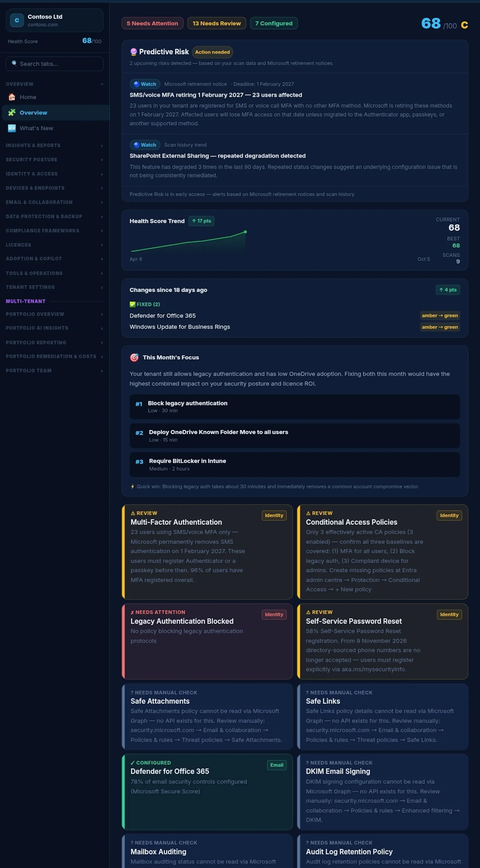Open focus item Deploy OneDrive Known Folder Move
The height and width of the screenshot is (868, 480).
click(x=295, y=436)
